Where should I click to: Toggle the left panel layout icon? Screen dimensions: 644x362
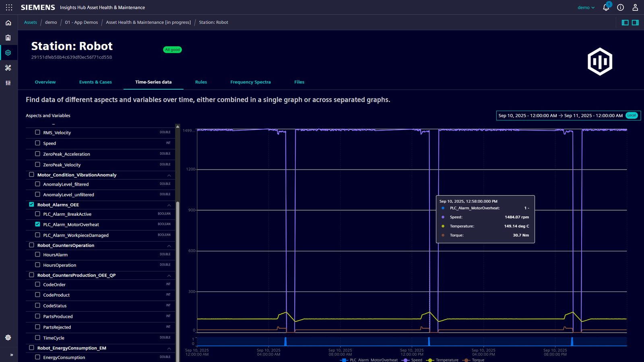(625, 23)
